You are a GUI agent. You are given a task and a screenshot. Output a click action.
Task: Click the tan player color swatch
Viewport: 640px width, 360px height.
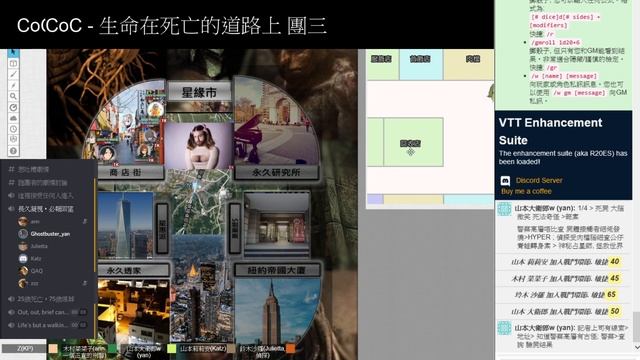[231, 349]
